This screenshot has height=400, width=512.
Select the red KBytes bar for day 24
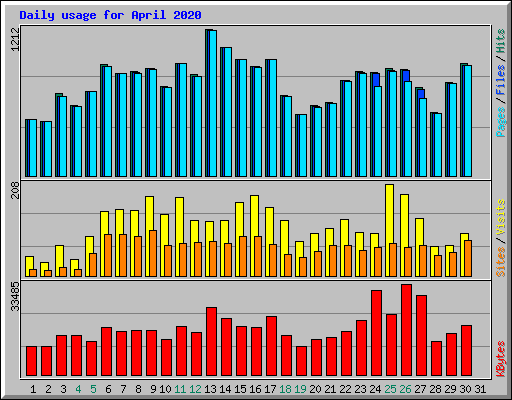(x=376, y=333)
